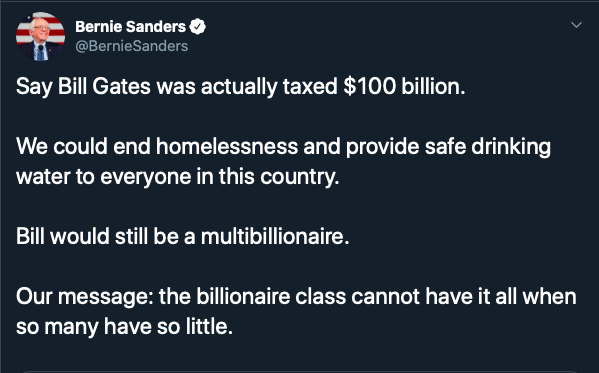Click the word 'multibillionaire' in the tweet
This screenshot has height=373, width=599.
[275, 236]
